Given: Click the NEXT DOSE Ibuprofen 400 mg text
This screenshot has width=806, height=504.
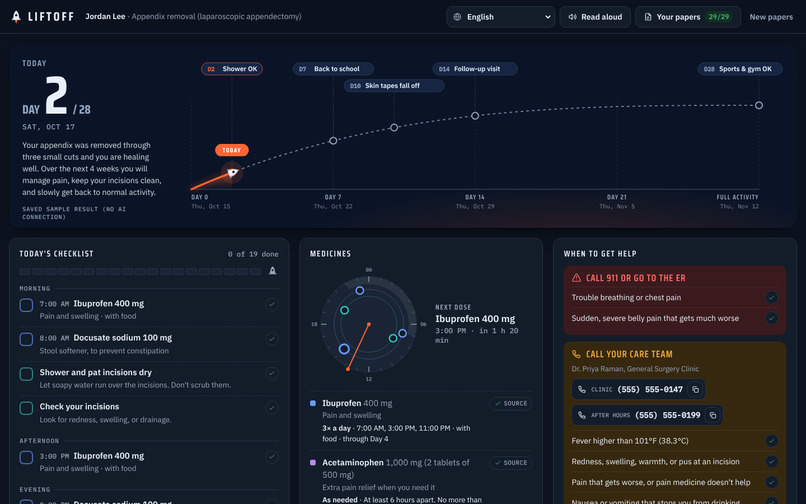Looking at the screenshot, I should pos(475,319).
